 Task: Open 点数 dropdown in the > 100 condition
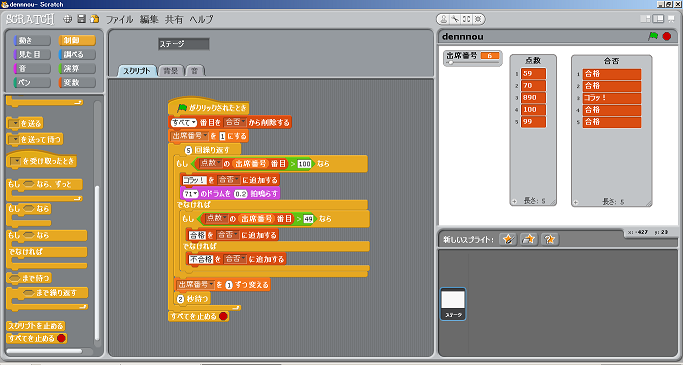211,163
